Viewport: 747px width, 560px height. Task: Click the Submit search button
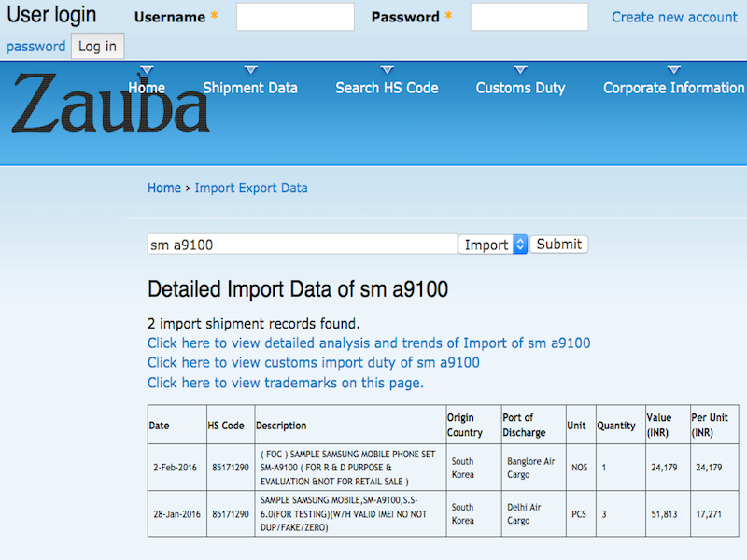tap(558, 245)
